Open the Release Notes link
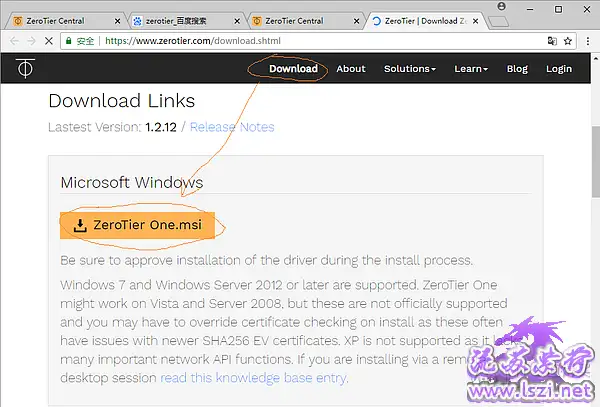This screenshot has height=407, width=600. coord(232,127)
